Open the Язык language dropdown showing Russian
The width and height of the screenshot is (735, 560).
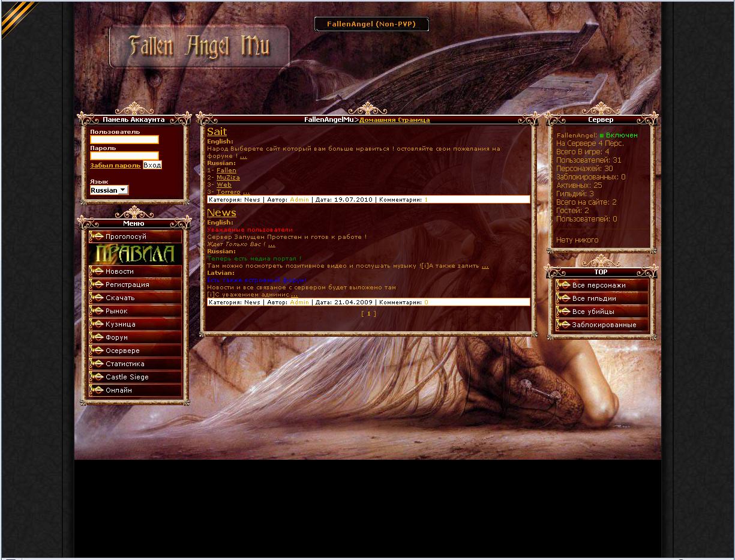tap(109, 190)
